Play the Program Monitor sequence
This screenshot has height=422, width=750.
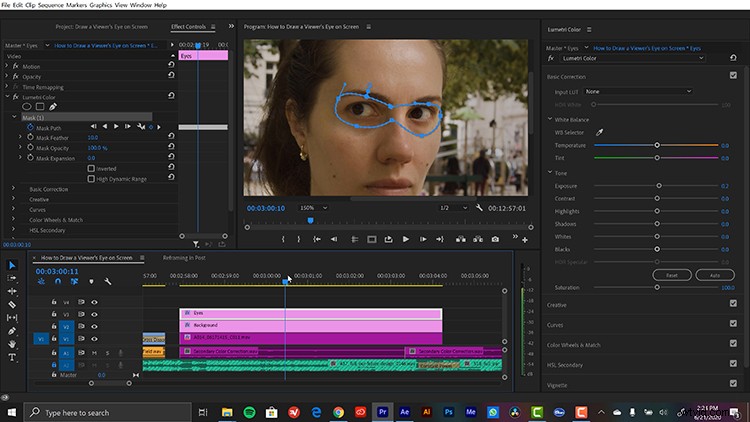(x=406, y=239)
